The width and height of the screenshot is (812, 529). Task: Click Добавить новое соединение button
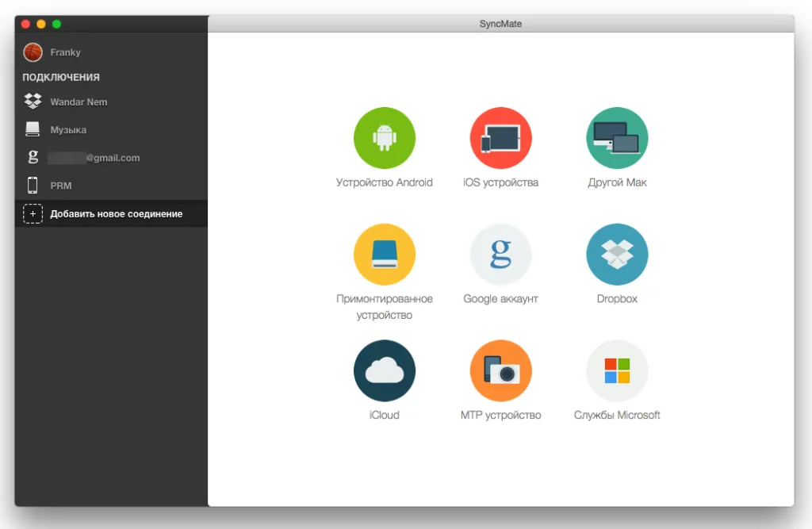(x=117, y=214)
